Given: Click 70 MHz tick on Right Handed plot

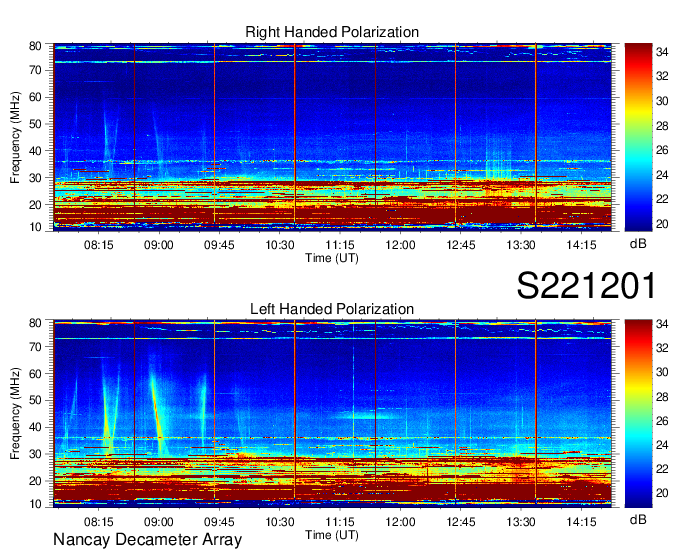Looking at the screenshot, I should coord(35,70).
